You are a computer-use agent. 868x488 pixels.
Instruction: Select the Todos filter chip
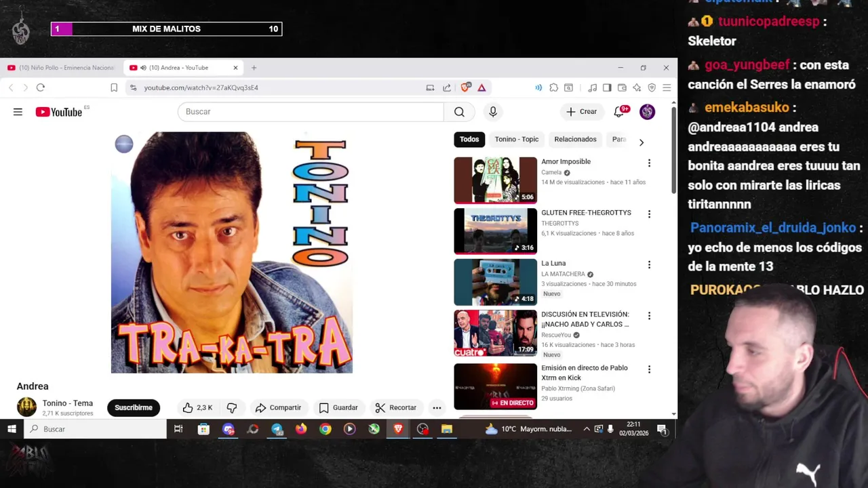469,139
